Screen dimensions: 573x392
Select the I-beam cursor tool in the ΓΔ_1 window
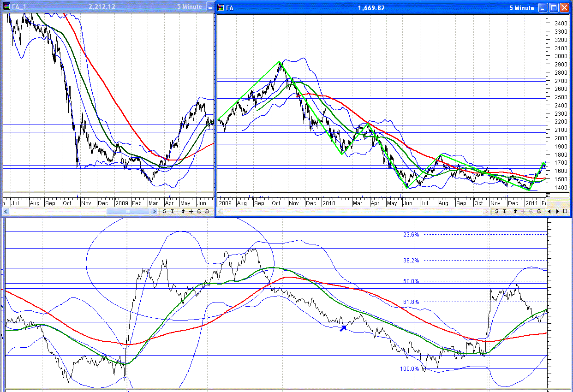tap(172, 211)
